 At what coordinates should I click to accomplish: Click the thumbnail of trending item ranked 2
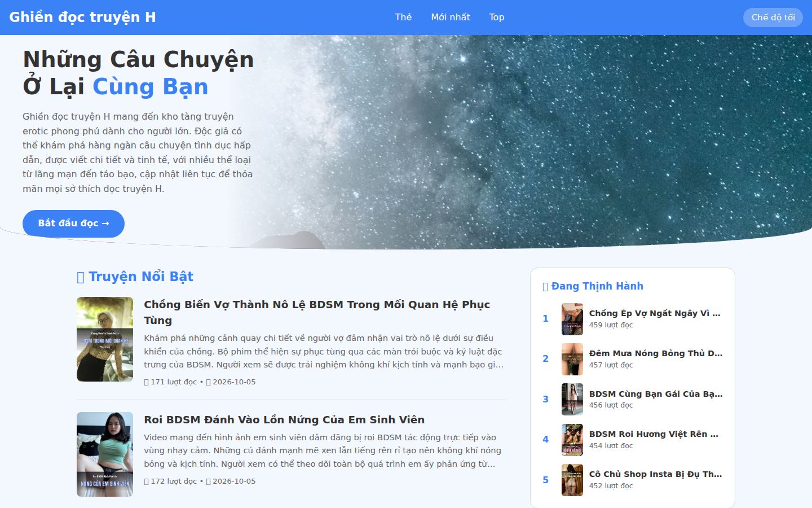572,359
